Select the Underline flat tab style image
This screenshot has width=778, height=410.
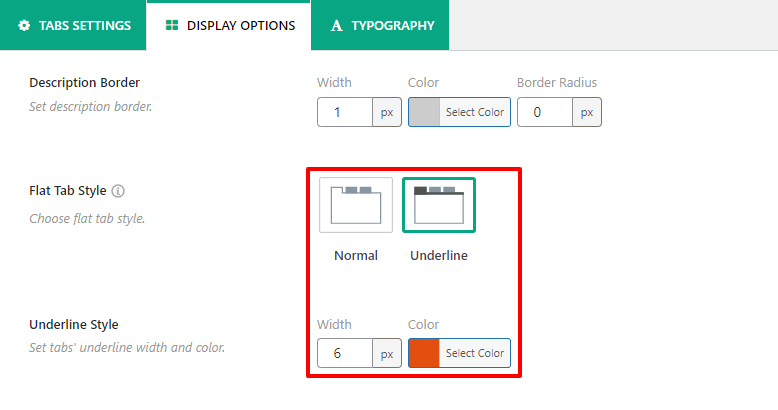[439, 205]
